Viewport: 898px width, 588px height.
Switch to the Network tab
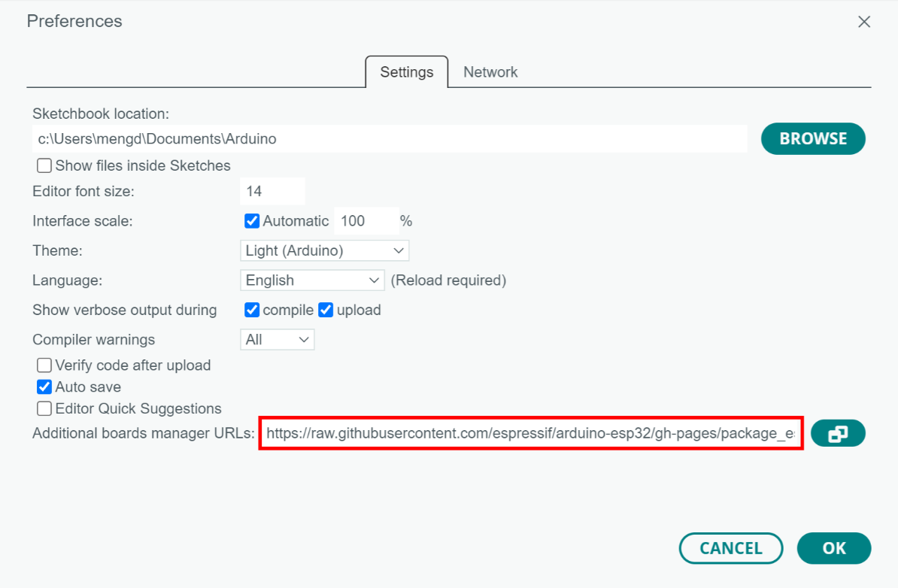[x=490, y=72]
